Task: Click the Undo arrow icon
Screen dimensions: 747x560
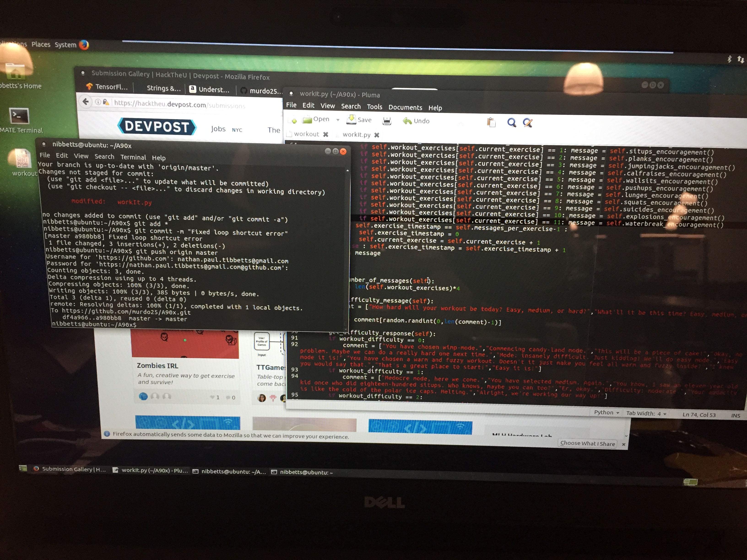Action: pos(407,121)
